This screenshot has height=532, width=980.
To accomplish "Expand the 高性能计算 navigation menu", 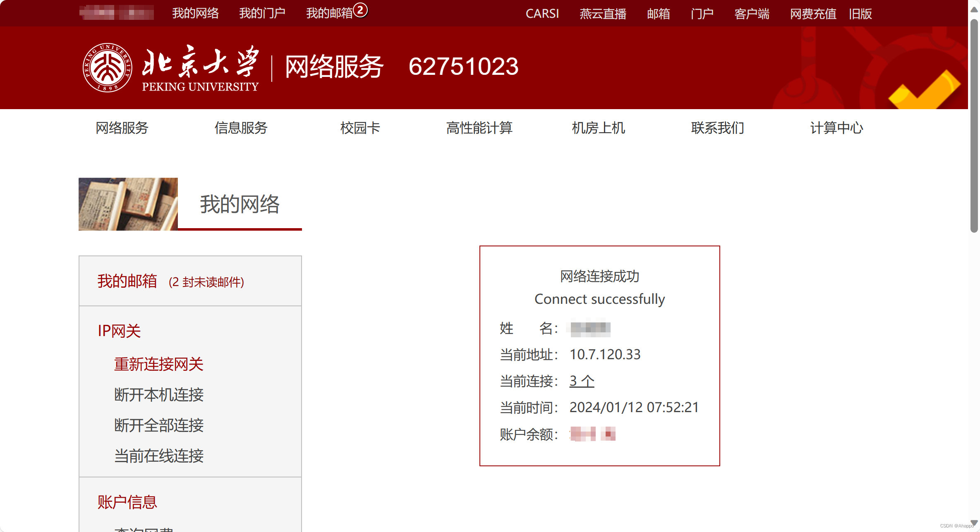I will (479, 128).
